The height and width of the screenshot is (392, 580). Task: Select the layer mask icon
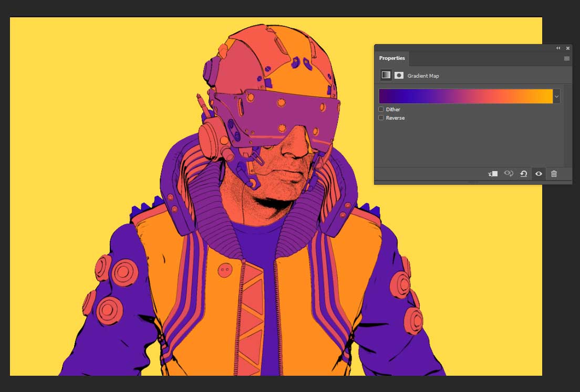tap(399, 76)
